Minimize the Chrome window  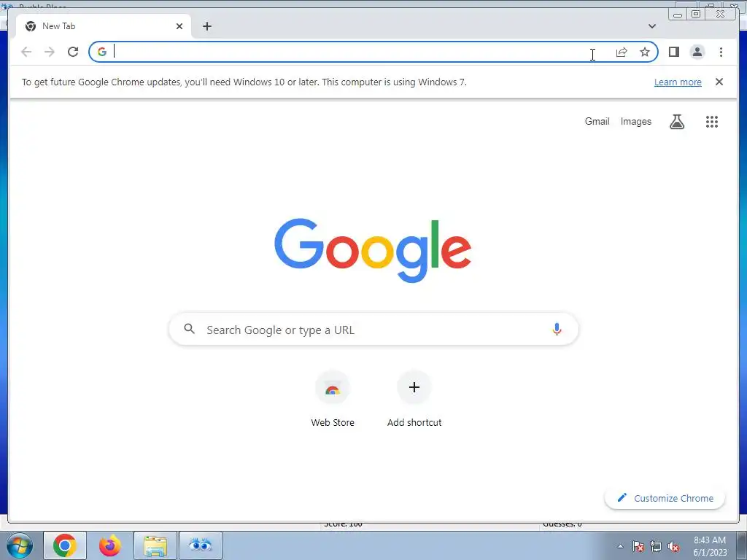point(677,15)
